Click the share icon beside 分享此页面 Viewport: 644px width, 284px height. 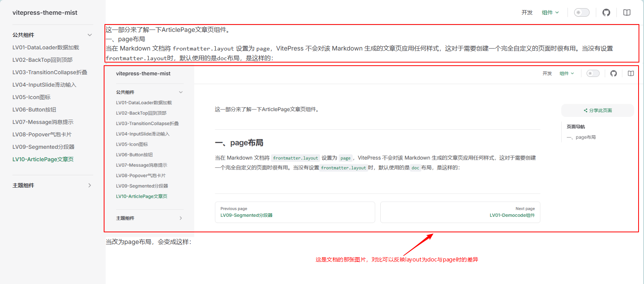585,111
